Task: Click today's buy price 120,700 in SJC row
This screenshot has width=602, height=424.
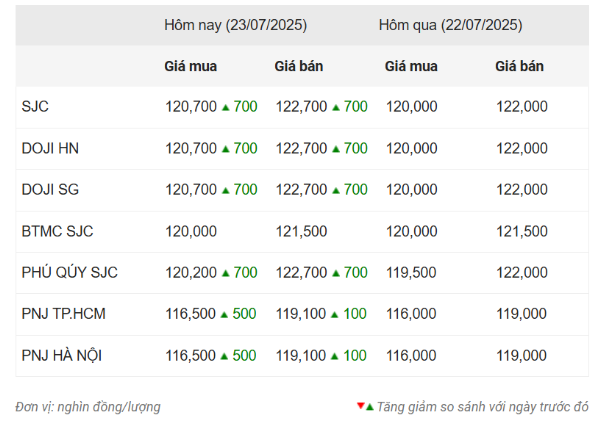Action: (x=191, y=107)
